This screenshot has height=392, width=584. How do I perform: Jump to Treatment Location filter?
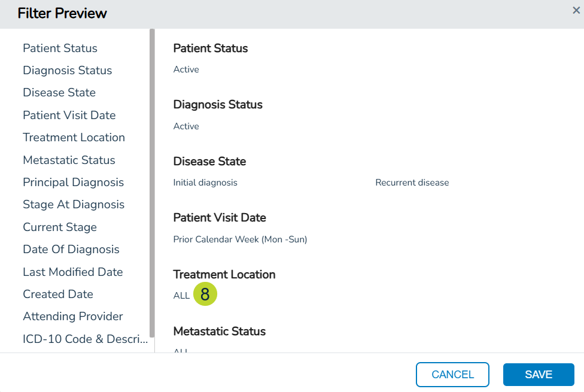pyautogui.click(x=74, y=137)
